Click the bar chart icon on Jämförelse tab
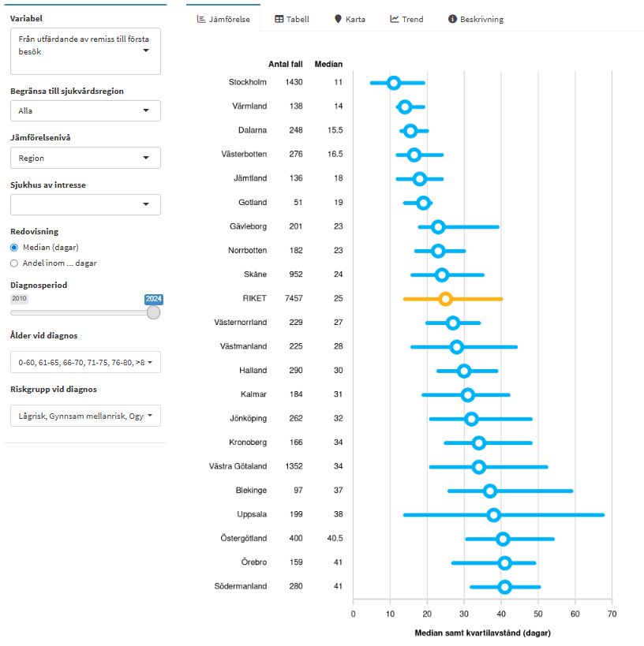 pos(202,19)
